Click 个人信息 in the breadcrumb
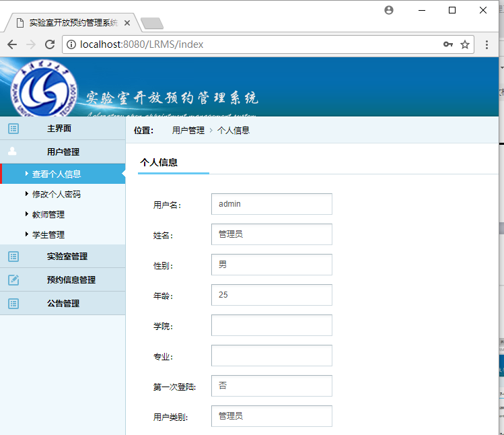Image resolution: width=504 pixels, height=435 pixels. pyautogui.click(x=233, y=131)
